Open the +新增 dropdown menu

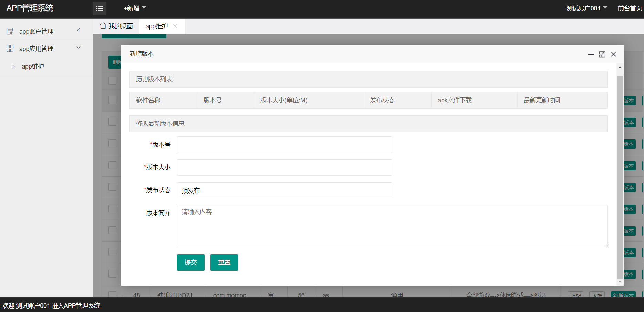pos(135,8)
